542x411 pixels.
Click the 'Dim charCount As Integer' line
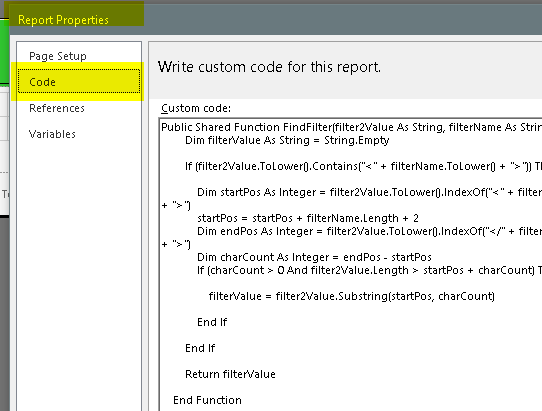click(315, 257)
